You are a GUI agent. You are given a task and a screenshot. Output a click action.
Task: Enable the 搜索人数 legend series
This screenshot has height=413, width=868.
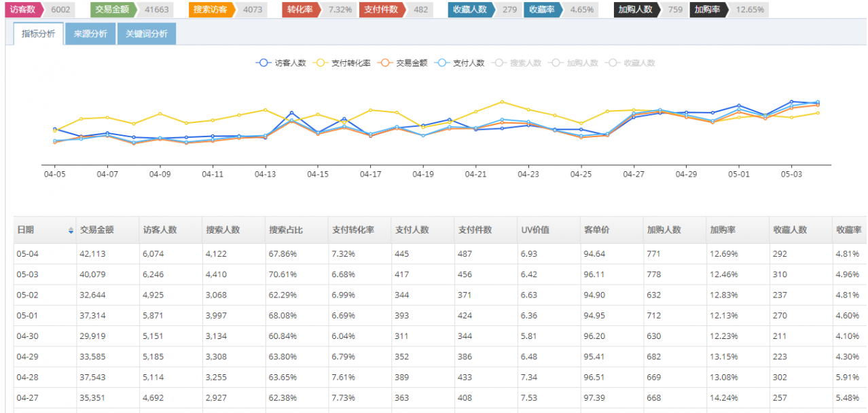click(x=517, y=62)
